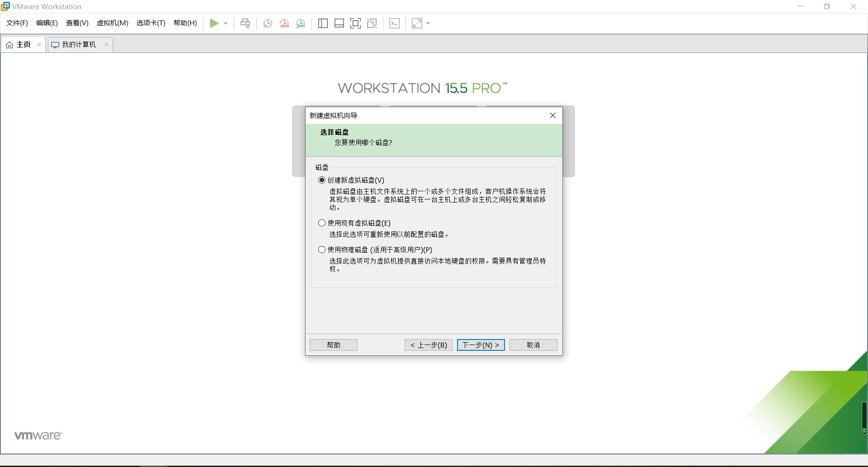Click the monitor icon on 我的计算机 tab
This screenshot has height=467, width=868.
click(55, 45)
